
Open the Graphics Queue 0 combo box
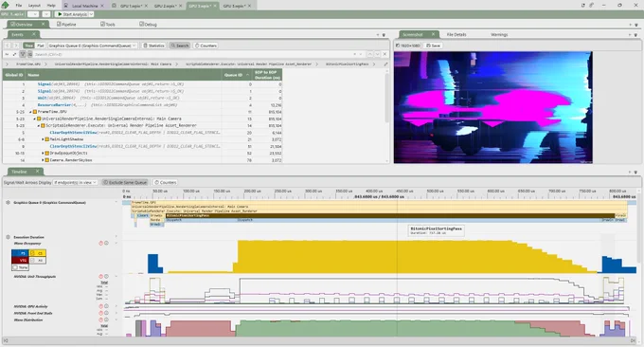point(93,46)
